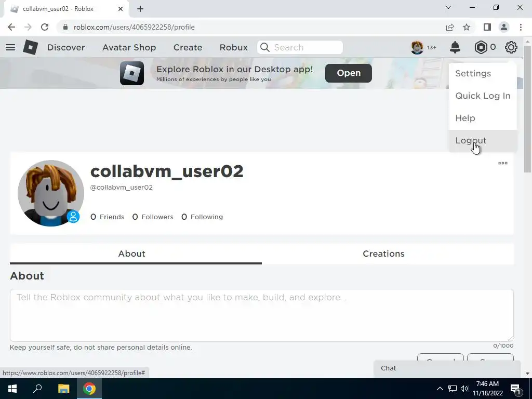Open the notifications bell
532x399 pixels.
pos(455,47)
